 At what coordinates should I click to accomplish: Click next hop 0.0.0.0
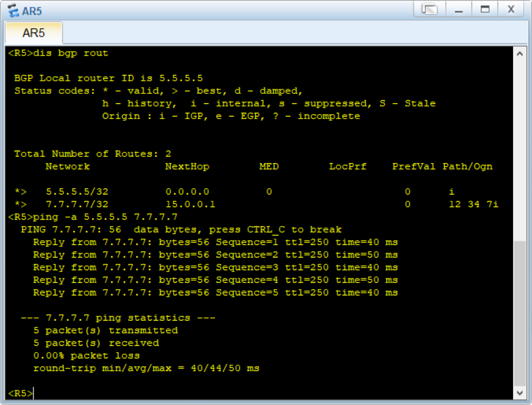[187, 192]
